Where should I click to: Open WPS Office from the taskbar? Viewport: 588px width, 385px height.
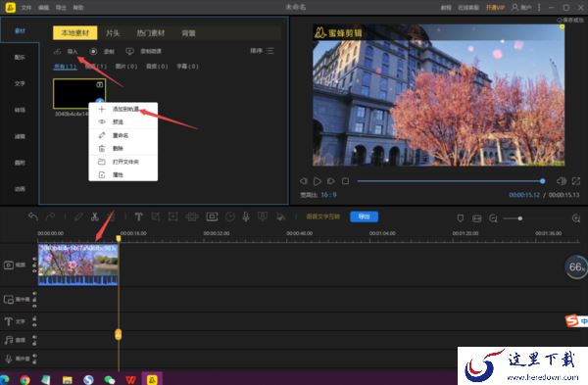(131, 380)
